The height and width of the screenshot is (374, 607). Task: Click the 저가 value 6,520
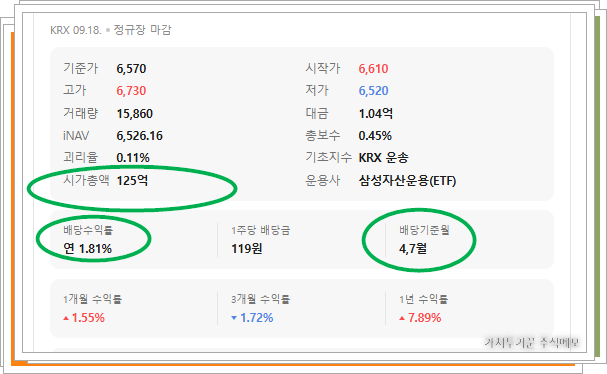(x=373, y=91)
